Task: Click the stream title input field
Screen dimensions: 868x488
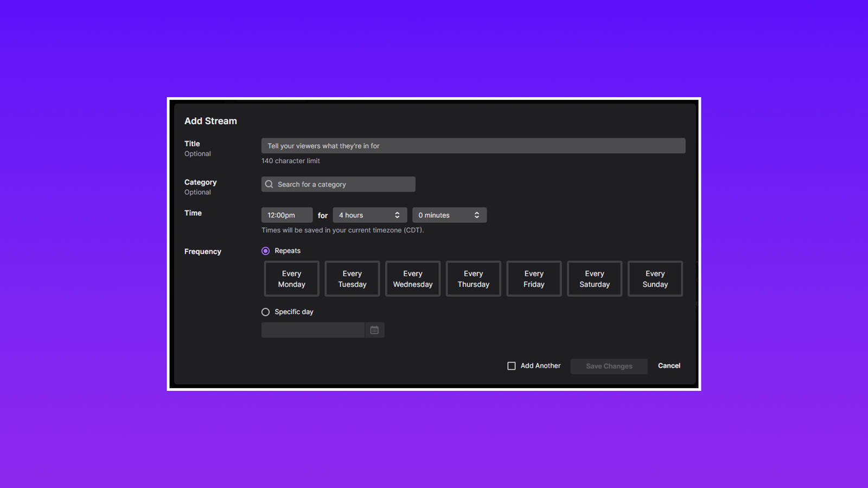Action: pos(473,145)
